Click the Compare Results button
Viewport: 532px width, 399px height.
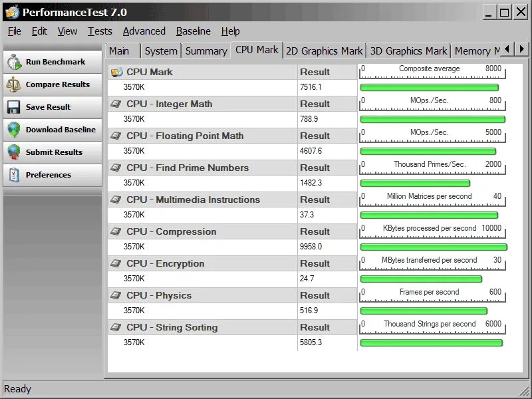pos(53,84)
